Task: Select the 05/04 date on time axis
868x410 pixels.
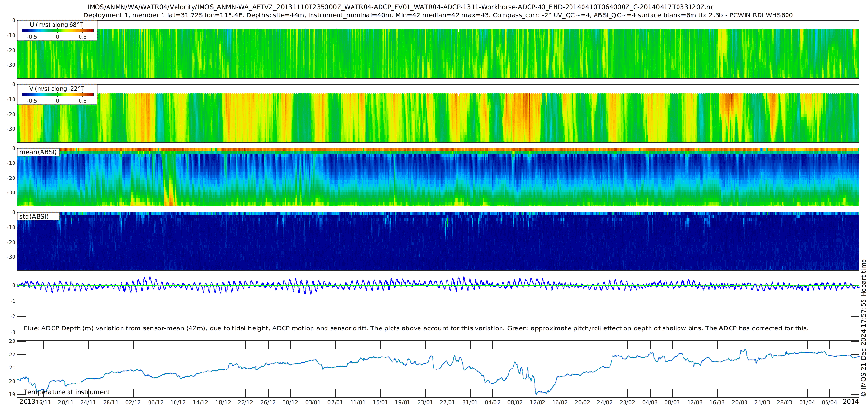Action: coord(829,403)
